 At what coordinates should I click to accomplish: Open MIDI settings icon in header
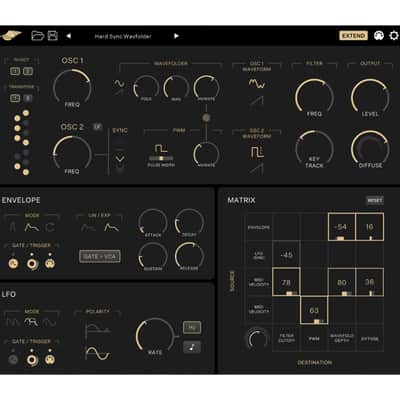point(378,35)
